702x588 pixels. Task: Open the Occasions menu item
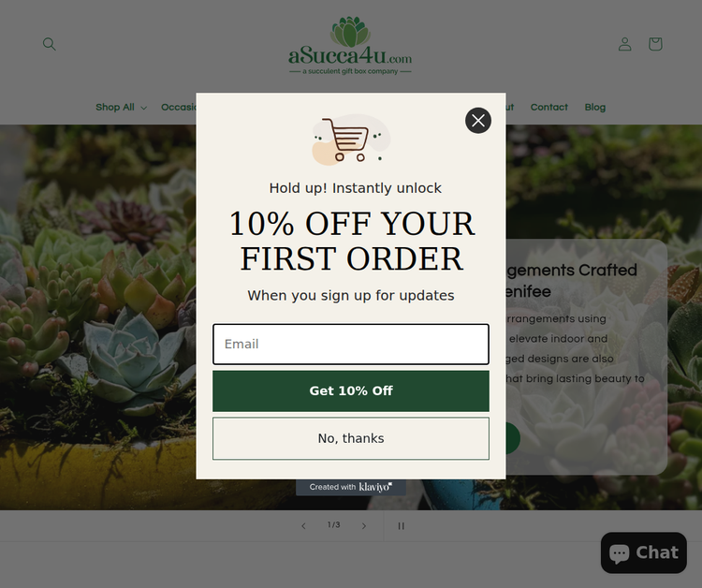179,108
